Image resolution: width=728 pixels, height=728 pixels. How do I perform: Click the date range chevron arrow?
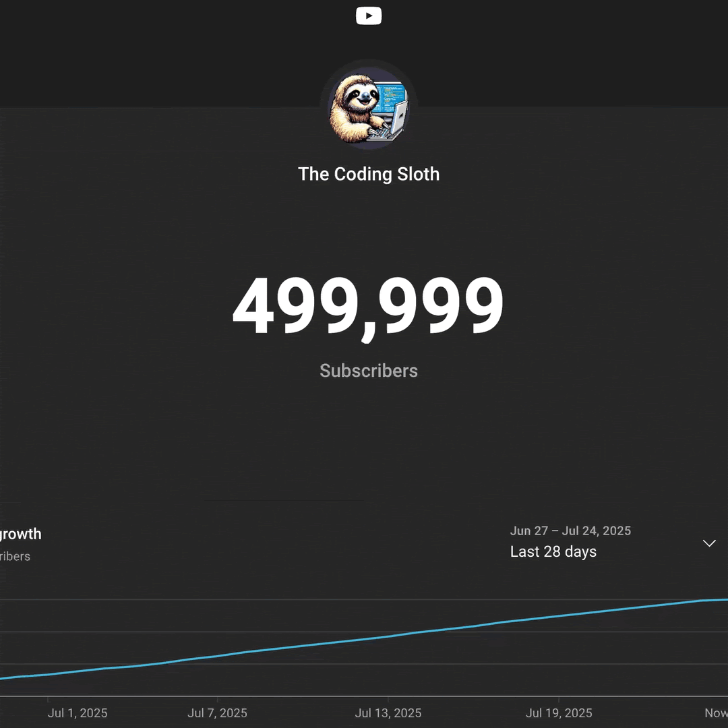(709, 543)
